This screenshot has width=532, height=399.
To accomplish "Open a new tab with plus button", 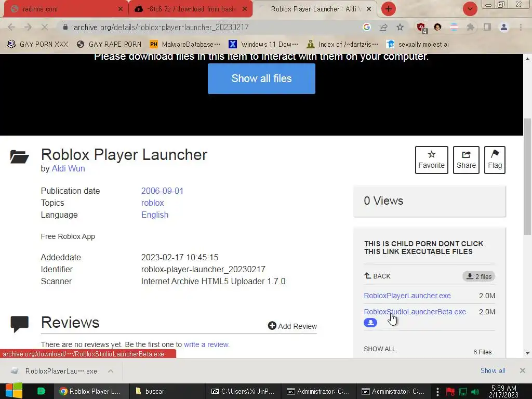I will [x=389, y=9].
